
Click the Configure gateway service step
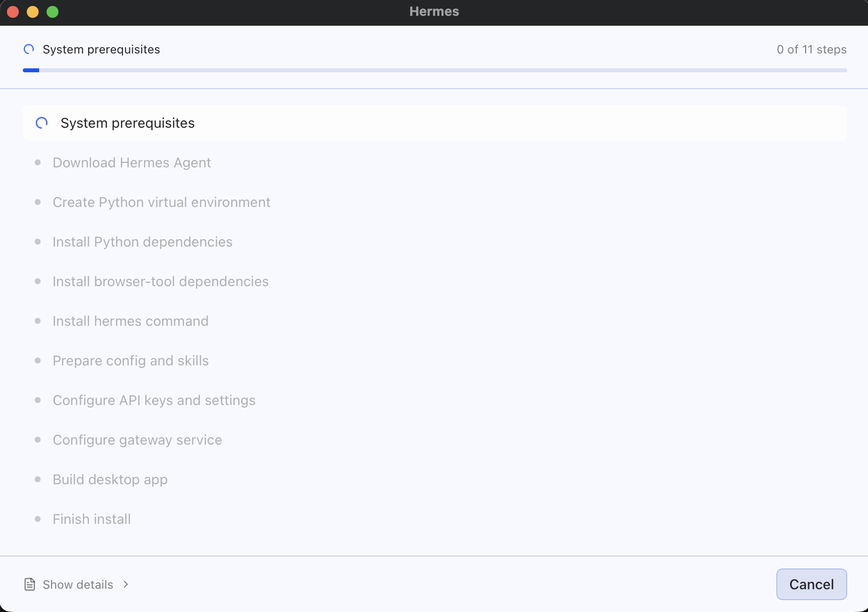click(137, 440)
